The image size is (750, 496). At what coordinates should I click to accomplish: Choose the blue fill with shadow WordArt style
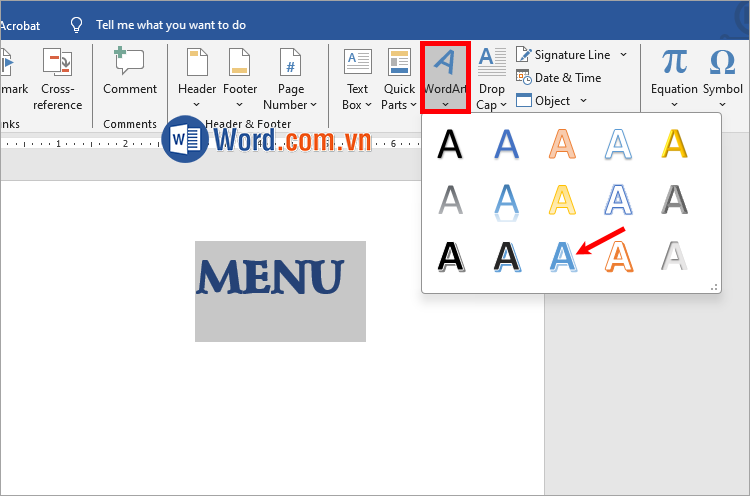point(506,143)
